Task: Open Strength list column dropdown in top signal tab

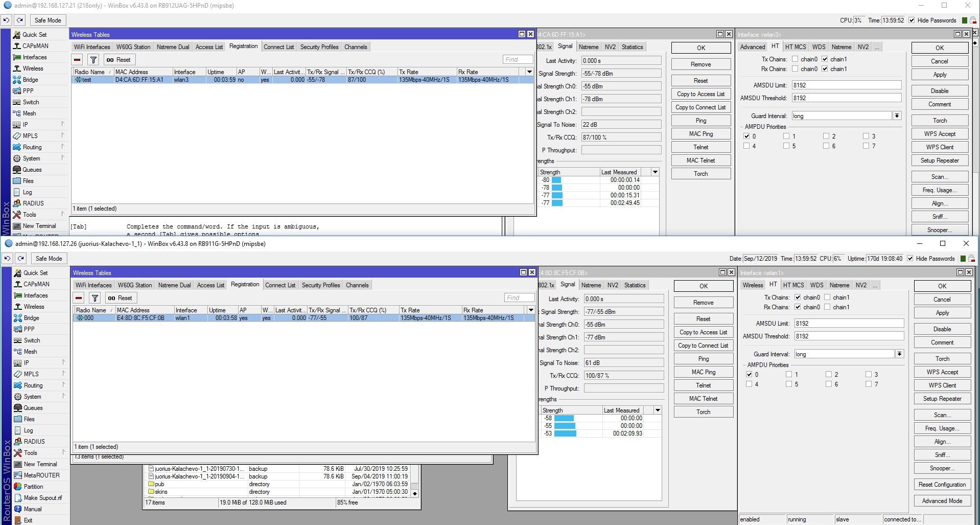Action: [655, 172]
